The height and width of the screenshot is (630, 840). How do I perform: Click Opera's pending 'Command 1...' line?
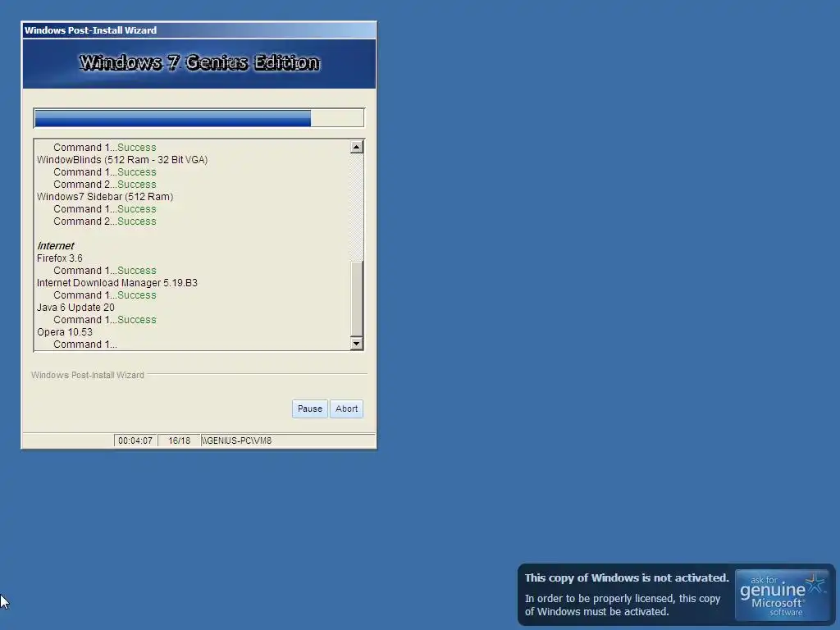pyautogui.click(x=85, y=345)
